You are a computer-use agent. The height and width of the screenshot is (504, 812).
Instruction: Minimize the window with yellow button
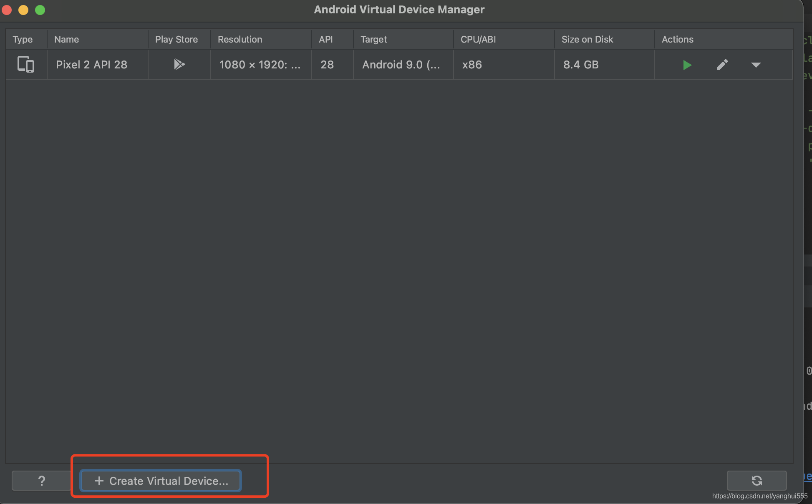(23, 10)
